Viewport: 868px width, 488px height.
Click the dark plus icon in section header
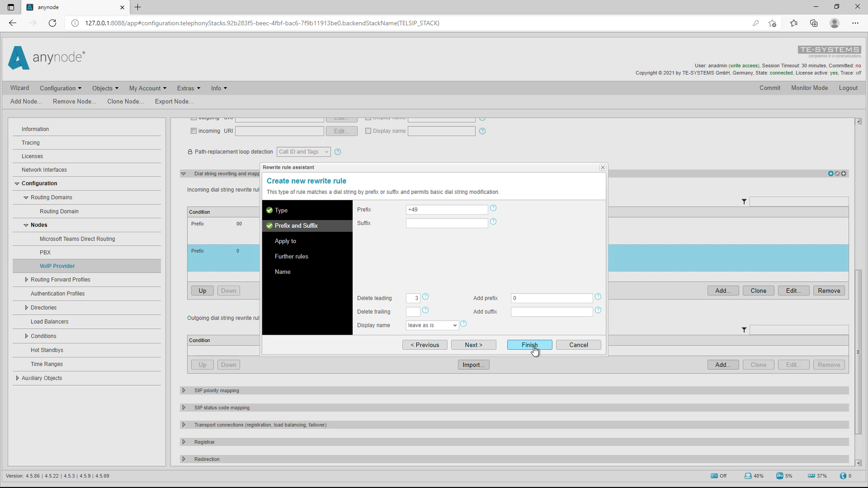tap(844, 174)
